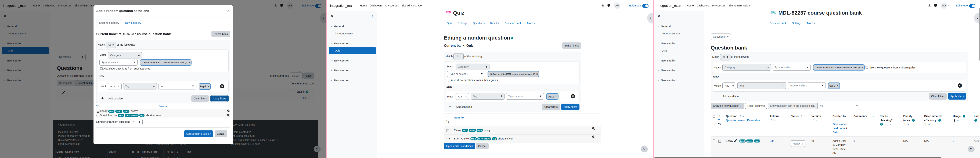Check Also show subcategories on Question bank page
This screenshot has width=980, height=158.
coord(867,67)
